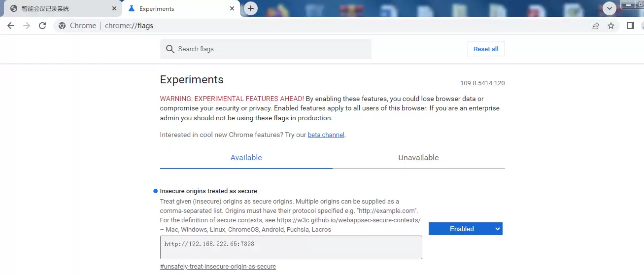Click the origins text box containing http://192.168.222.65:7898
The image size is (644, 277).
point(291,247)
